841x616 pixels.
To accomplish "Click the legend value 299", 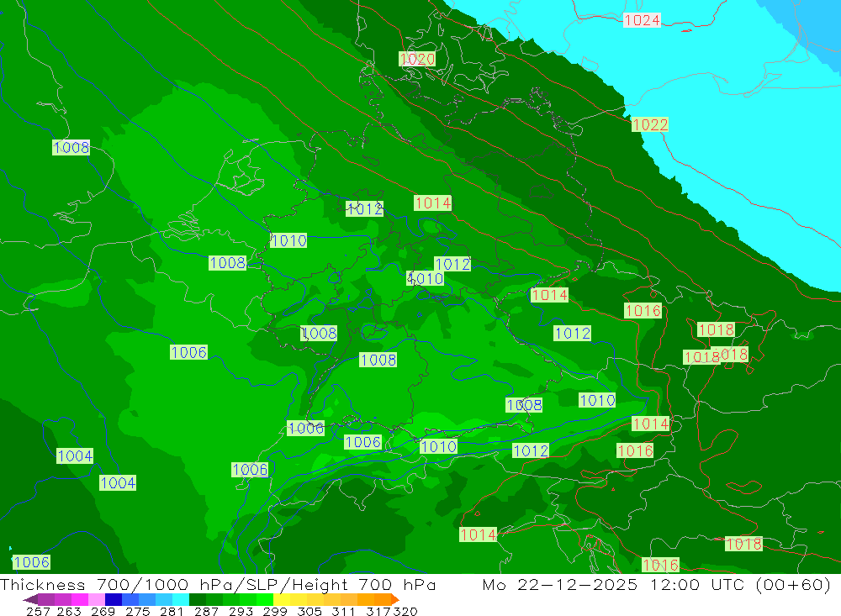I will [x=275, y=611].
